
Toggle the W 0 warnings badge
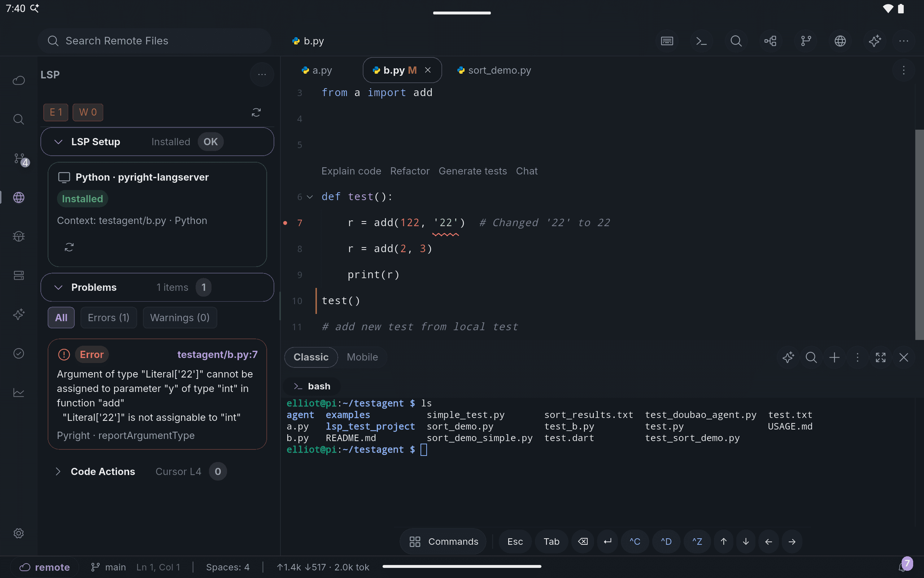[88, 112]
